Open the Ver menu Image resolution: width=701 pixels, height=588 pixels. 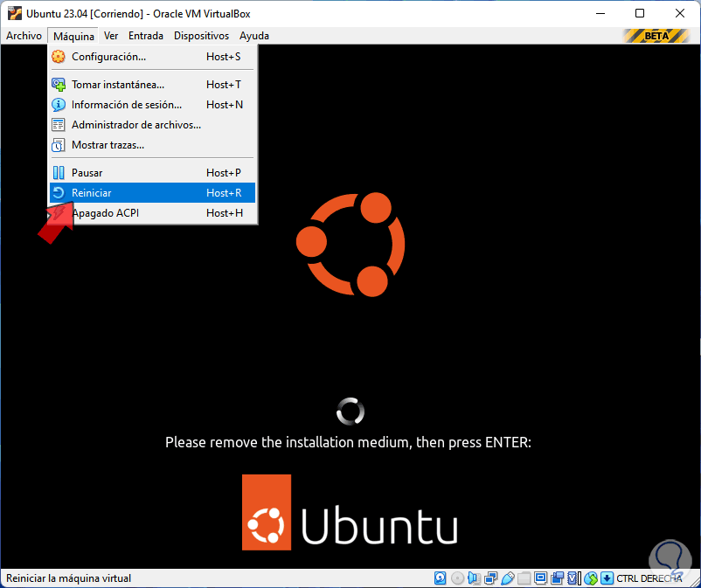pyautogui.click(x=111, y=36)
